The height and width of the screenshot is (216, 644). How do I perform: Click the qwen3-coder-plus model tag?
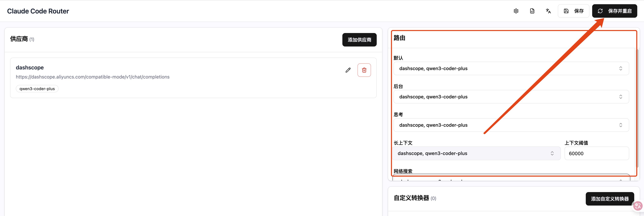click(x=37, y=89)
